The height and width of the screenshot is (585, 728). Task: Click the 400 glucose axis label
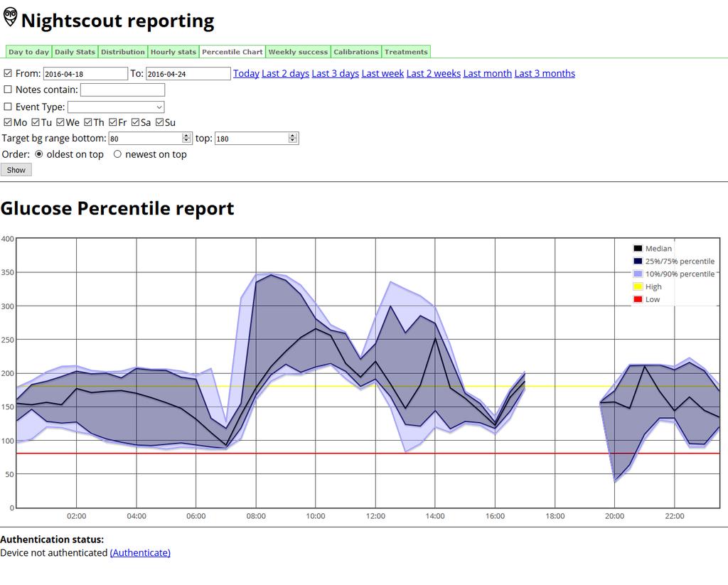click(x=7, y=239)
